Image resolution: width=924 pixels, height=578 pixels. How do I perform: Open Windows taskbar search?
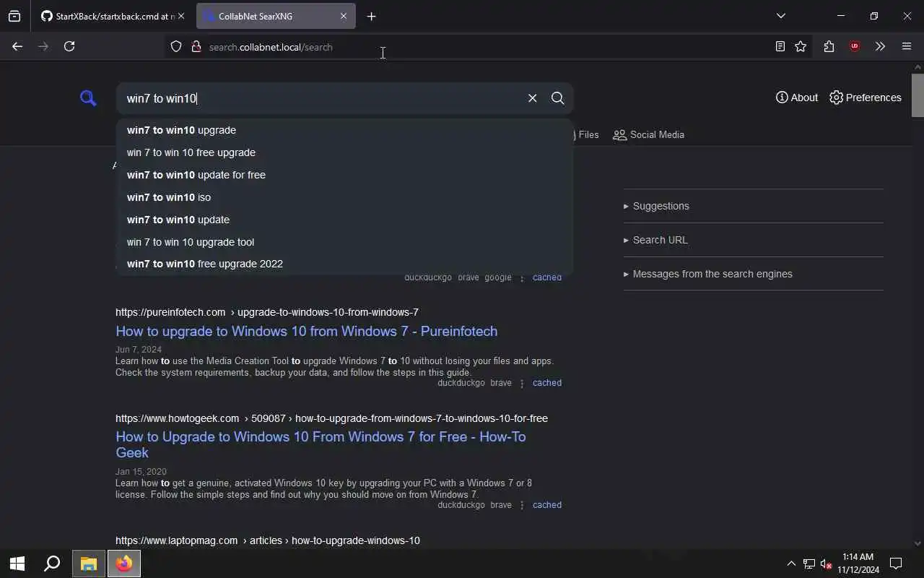pos(52,564)
